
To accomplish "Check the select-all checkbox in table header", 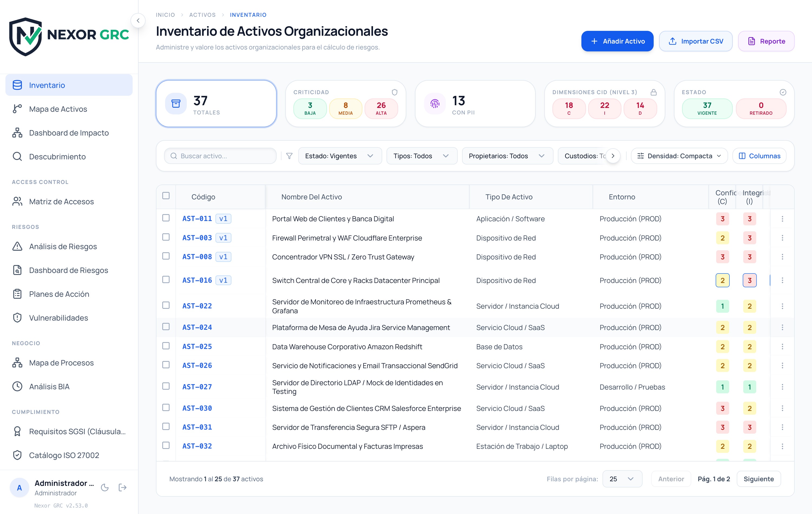I will pyautogui.click(x=166, y=196).
